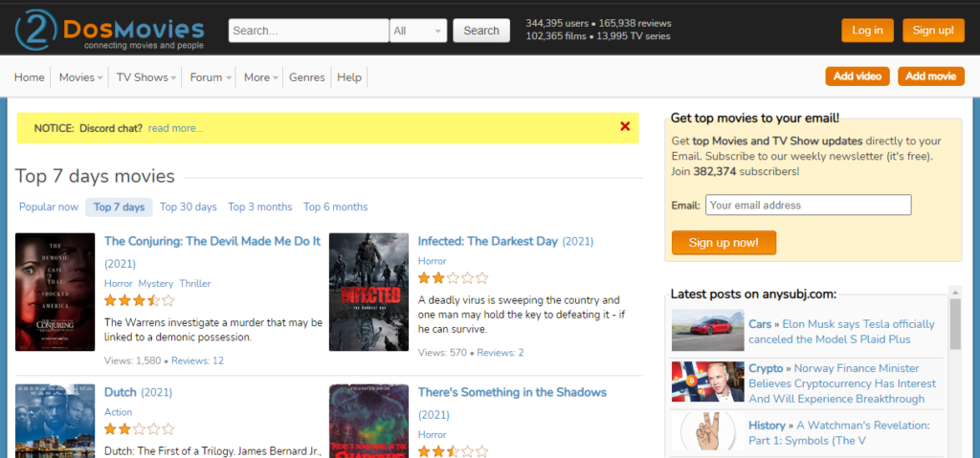Click the Cars category link in latest posts
Viewport: 980px width, 458px height.
760,325
